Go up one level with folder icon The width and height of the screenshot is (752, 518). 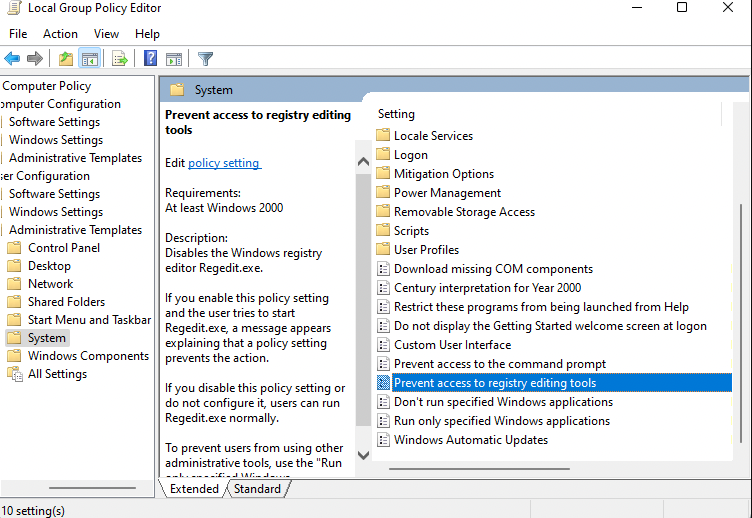coord(66,59)
